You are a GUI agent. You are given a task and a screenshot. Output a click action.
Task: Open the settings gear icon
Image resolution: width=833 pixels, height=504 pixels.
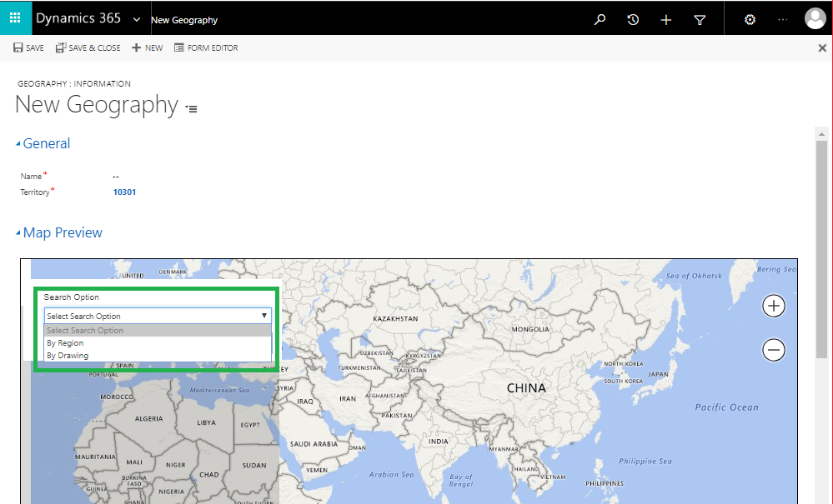point(750,19)
